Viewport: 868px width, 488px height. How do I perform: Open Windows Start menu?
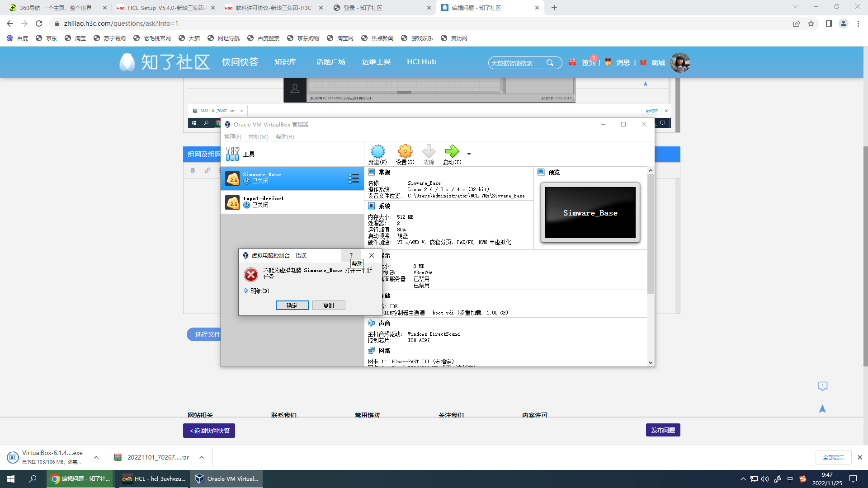(x=11, y=479)
